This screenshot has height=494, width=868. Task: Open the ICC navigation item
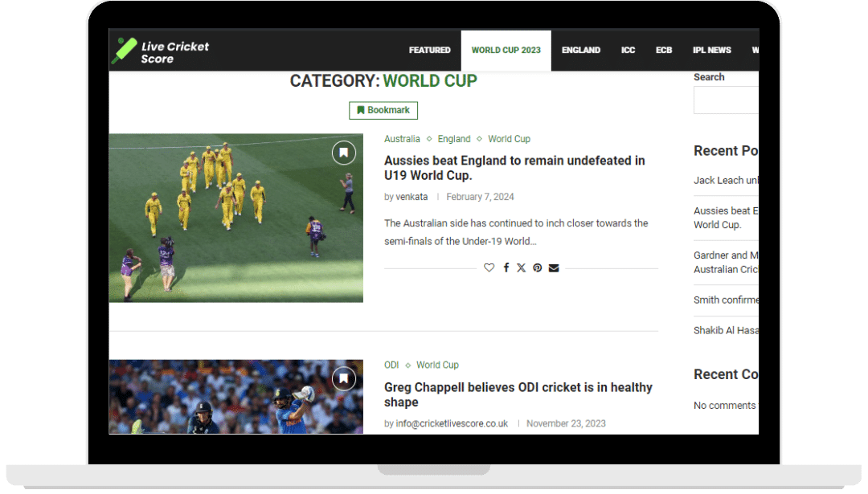[628, 50]
